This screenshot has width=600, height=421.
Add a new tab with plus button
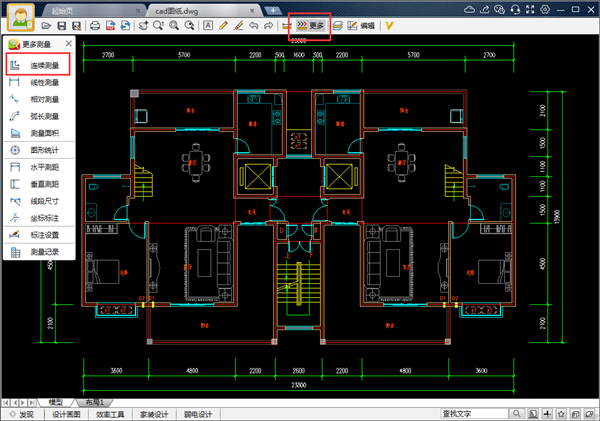pyautogui.click(x=275, y=9)
